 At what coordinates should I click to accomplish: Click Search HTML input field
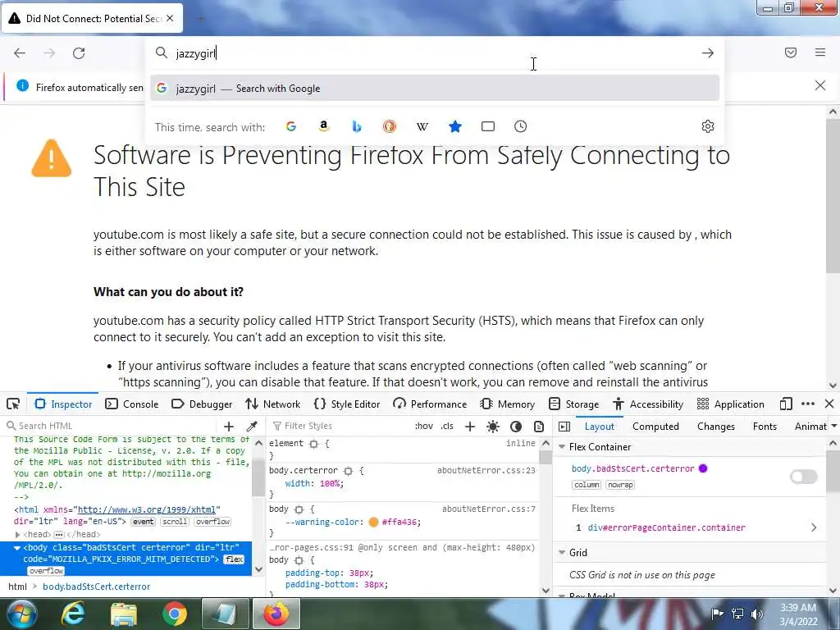coord(112,426)
